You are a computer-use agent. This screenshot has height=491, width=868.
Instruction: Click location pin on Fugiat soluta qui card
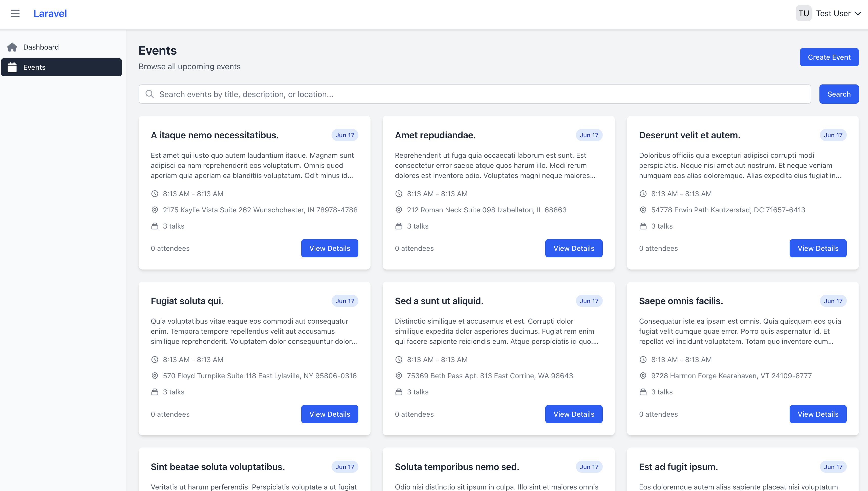tap(155, 376)
